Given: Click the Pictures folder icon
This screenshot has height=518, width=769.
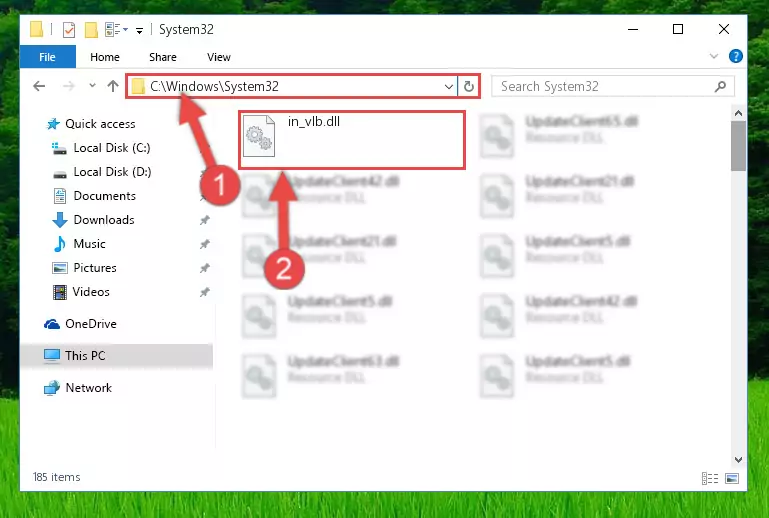Looking at the screenshot, I should 59,268.
